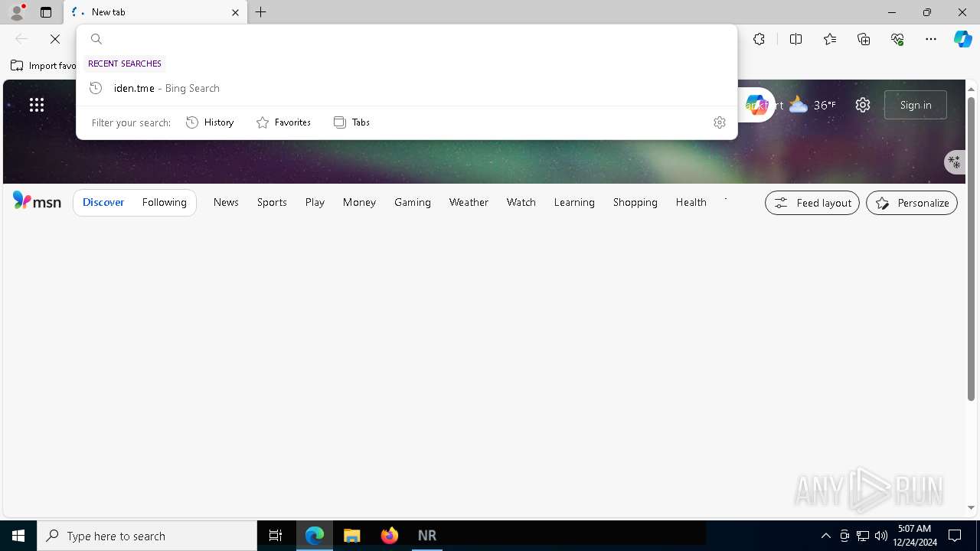
Task: Show hidden system tray icons
Action: pos(826,536)
